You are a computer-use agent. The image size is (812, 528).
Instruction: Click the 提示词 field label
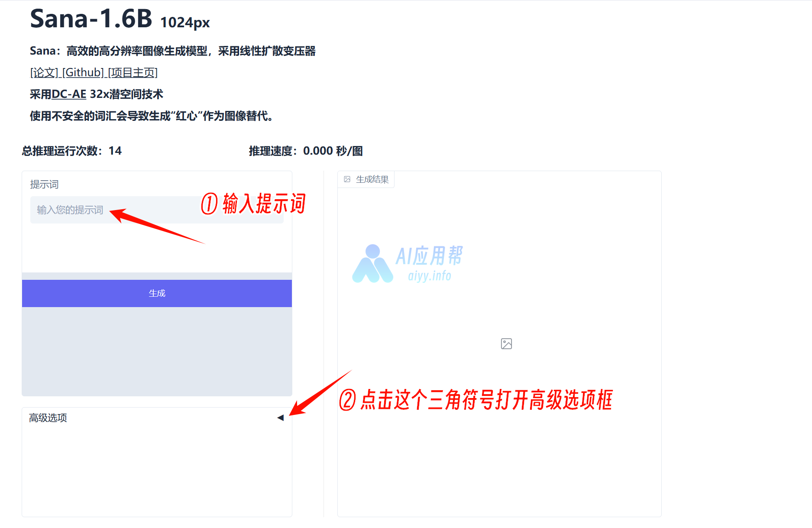[44, 185]
